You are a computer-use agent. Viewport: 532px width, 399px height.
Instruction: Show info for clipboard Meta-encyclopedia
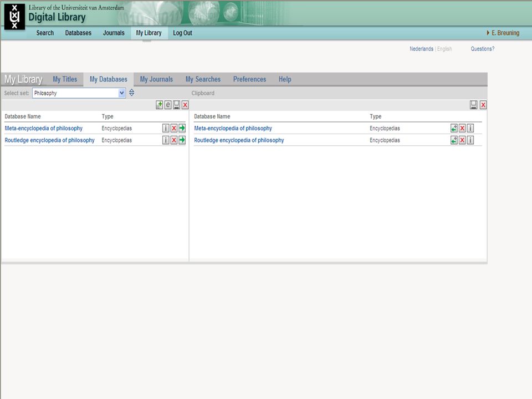click(x=470, y=128)
